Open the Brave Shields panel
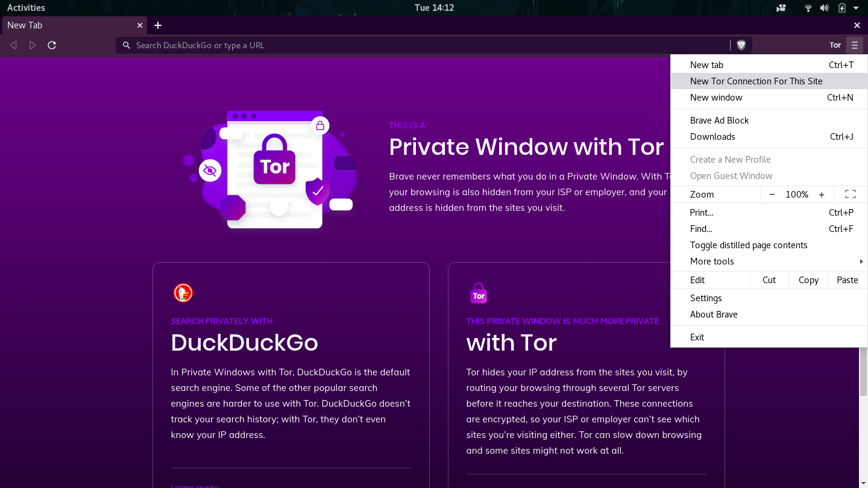This screenshot has height=488, width=868. tap(741, 45)
